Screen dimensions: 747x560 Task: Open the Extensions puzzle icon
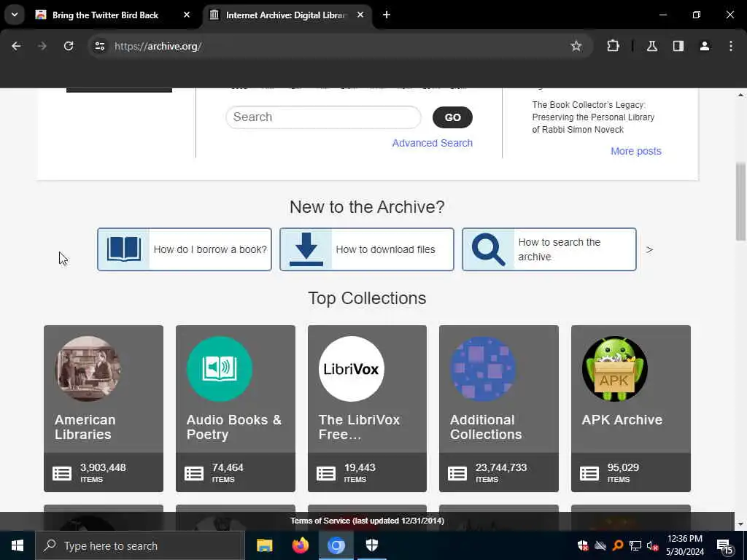(613, 46)
